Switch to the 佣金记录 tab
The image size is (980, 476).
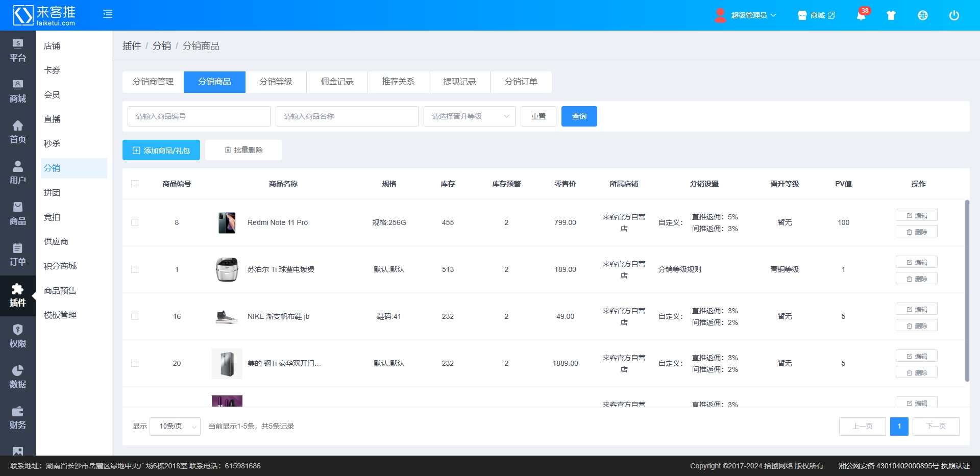pos(337,82)
